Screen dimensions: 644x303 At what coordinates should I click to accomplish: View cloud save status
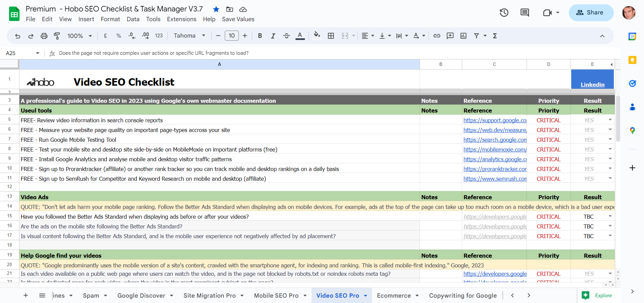(x=243, y=9)
